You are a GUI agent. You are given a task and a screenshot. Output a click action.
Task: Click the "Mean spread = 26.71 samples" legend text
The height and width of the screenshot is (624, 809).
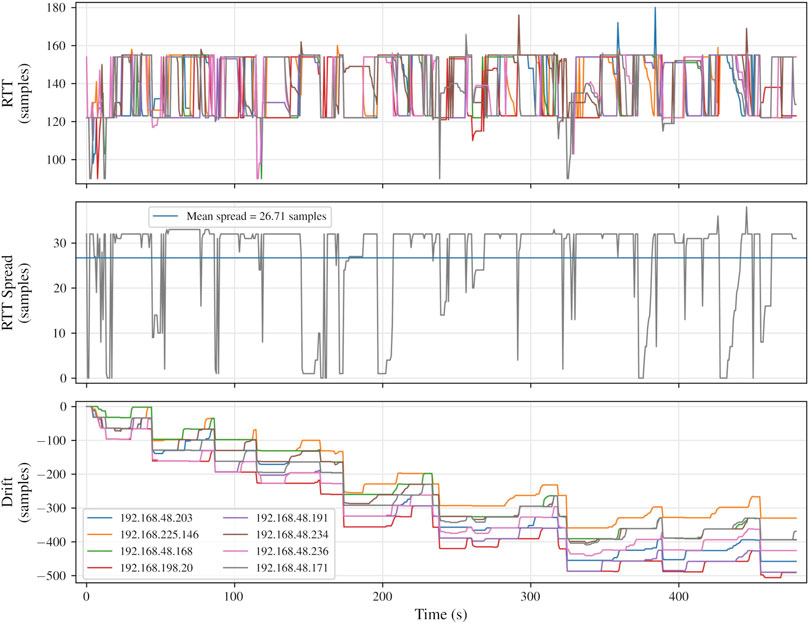point(256,216)
